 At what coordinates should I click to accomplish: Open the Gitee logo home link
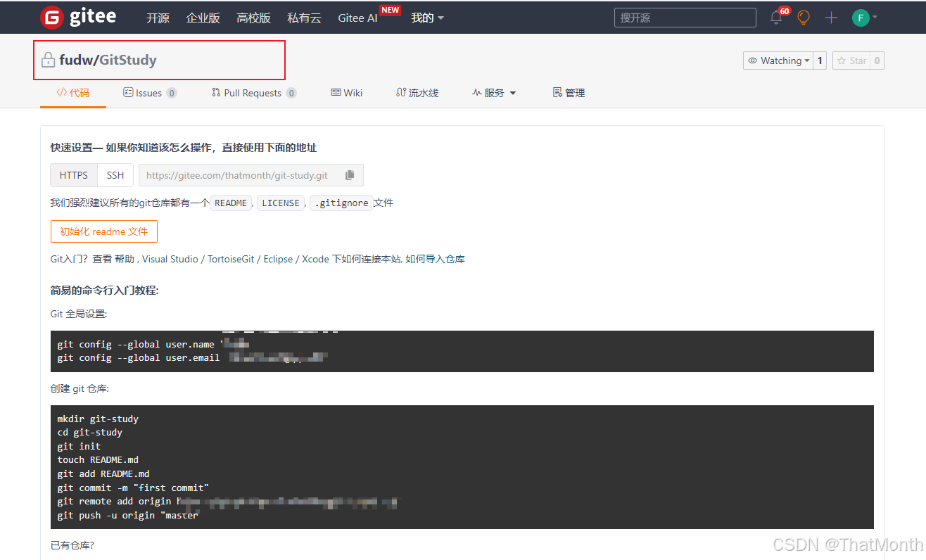[78, 17]
